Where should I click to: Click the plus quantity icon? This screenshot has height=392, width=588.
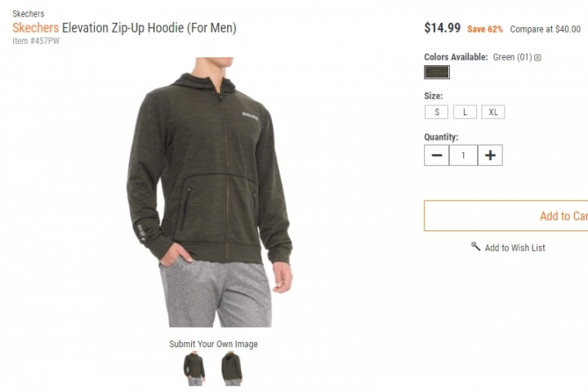(x=490, y=155)
